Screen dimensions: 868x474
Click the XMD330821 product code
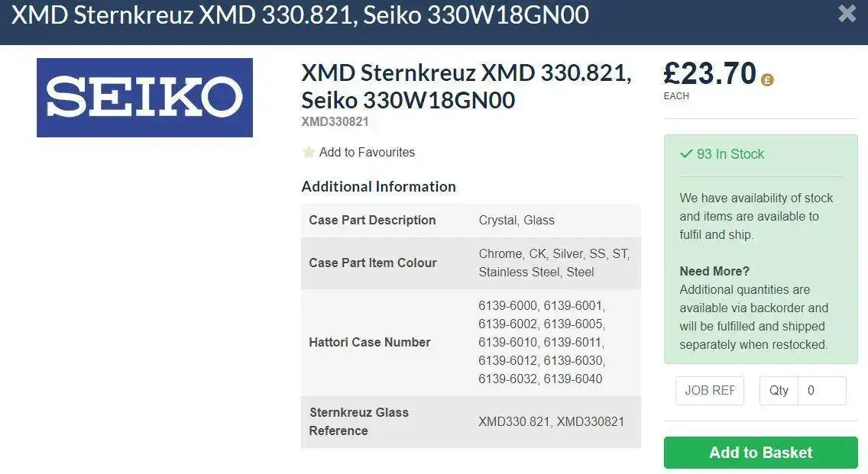click(335, 121)
